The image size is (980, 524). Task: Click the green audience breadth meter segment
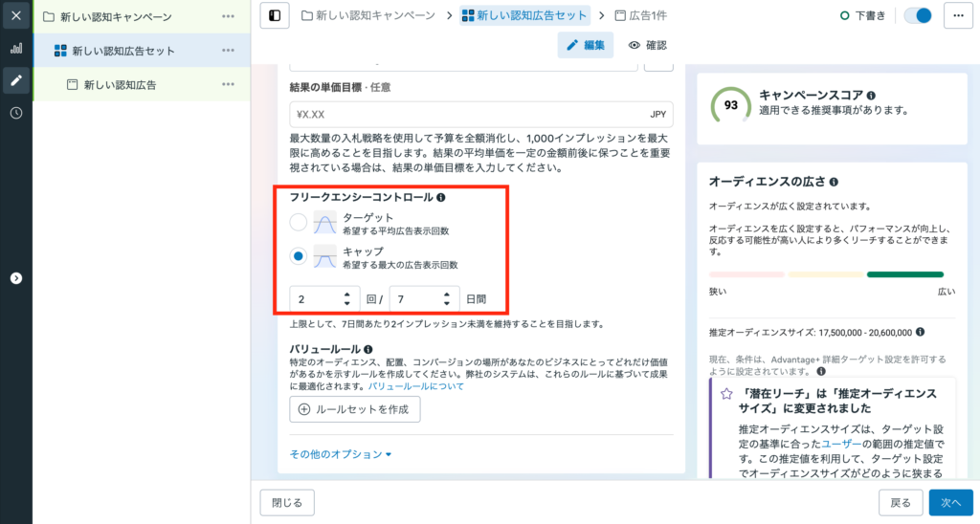coord(905,274)
